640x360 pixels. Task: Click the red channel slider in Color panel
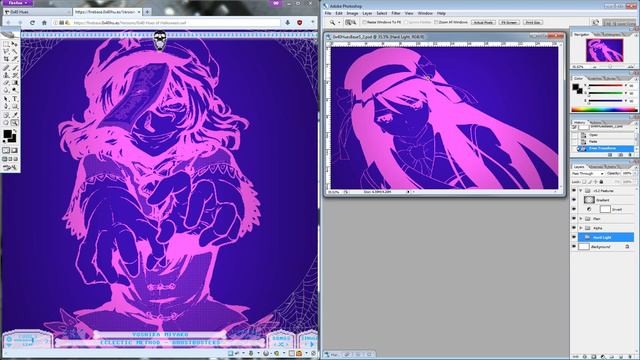click(606, 86)
